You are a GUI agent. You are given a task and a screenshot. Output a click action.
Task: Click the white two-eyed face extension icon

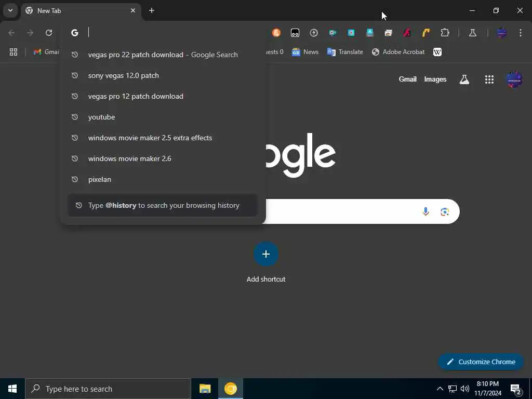tap(295, 33)
